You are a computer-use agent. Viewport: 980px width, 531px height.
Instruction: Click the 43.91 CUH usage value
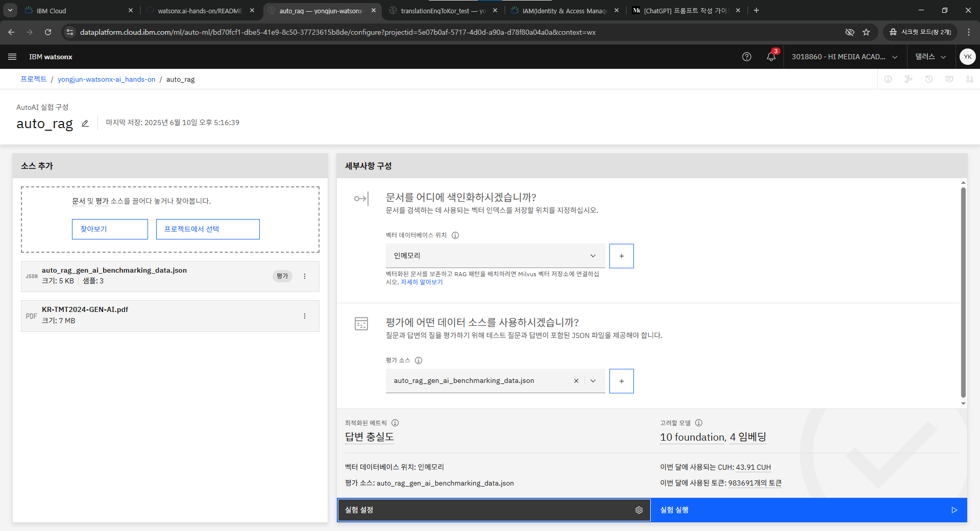(x=753, y=467)
